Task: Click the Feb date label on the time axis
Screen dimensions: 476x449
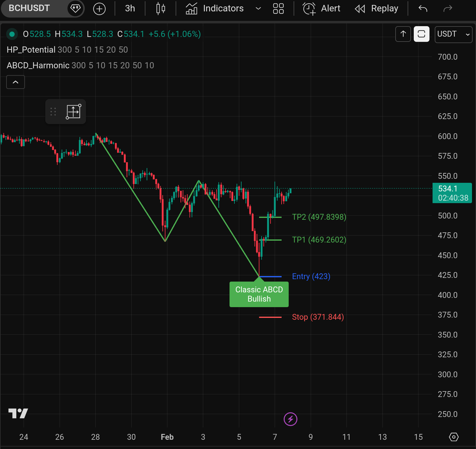Action: click(167, 437)
